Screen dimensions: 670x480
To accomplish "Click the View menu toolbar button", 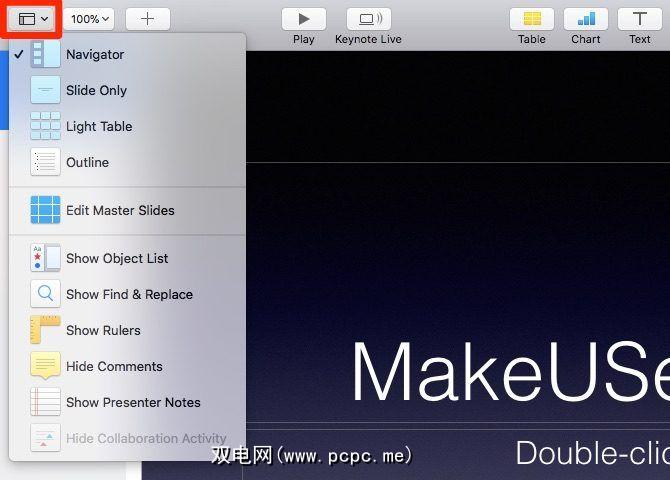I will pos(33,19).
